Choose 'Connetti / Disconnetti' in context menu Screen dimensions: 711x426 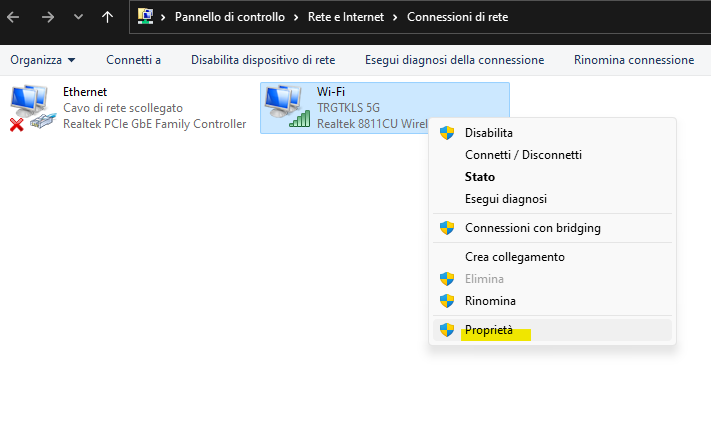pyautogui.click(x=523, y=155)
